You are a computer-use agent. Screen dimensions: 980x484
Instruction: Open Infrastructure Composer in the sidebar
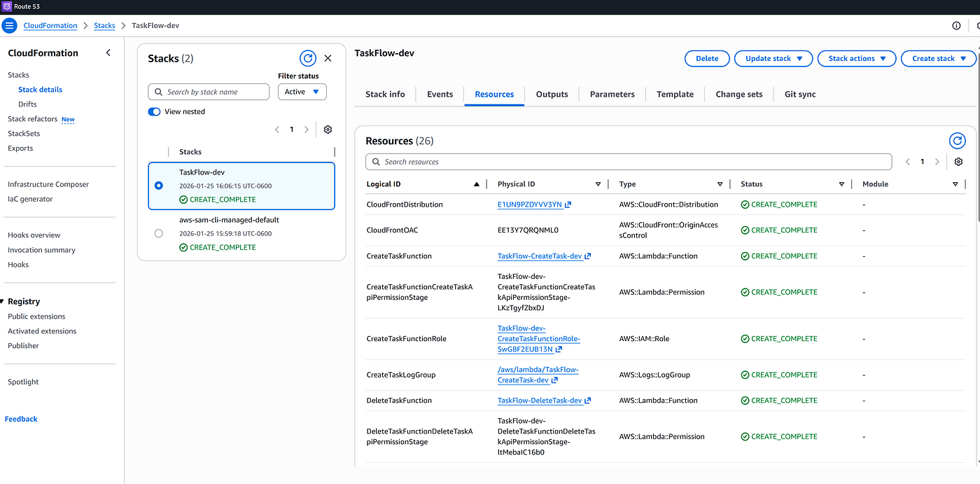[x=48, y=185]
